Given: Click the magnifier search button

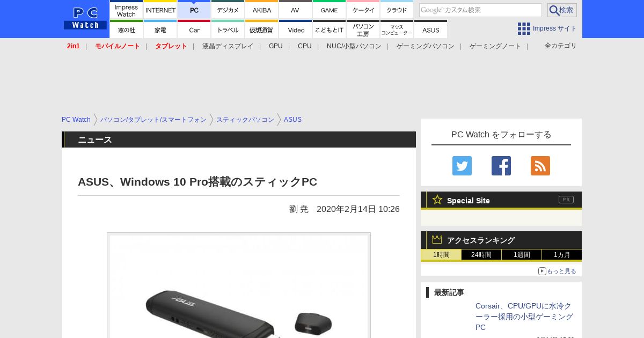Looking at the screenshot, I should (562, 10).
